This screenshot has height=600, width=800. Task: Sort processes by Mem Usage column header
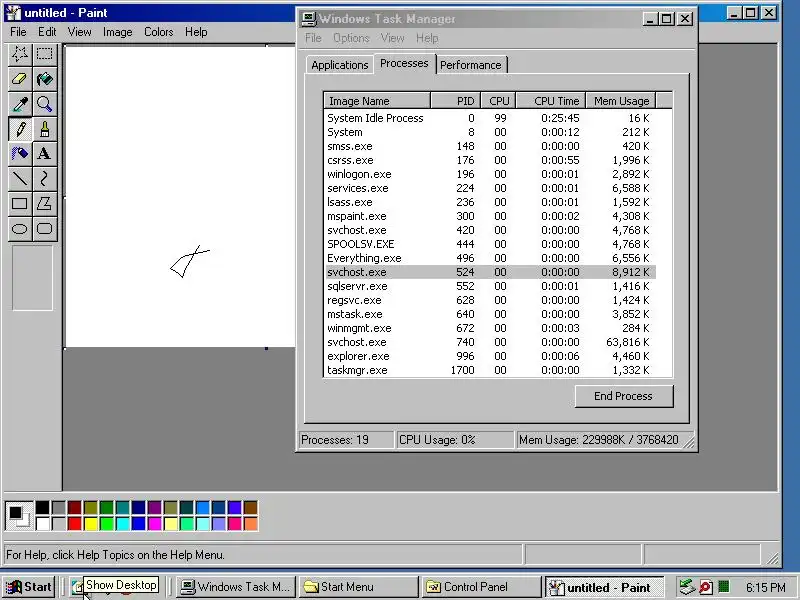pos(621,101)
